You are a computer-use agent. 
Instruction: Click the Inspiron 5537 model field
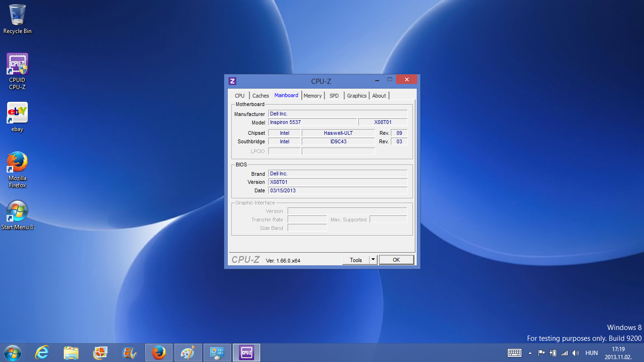click(312, 123)
